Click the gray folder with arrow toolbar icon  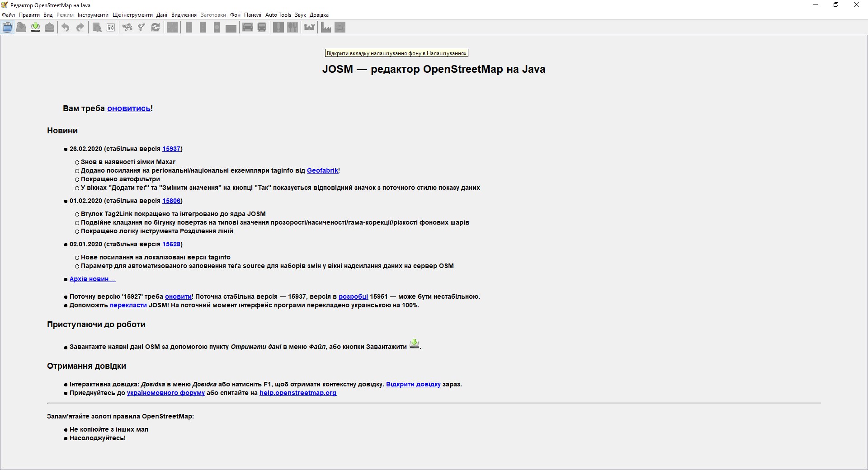coord(21,28)
